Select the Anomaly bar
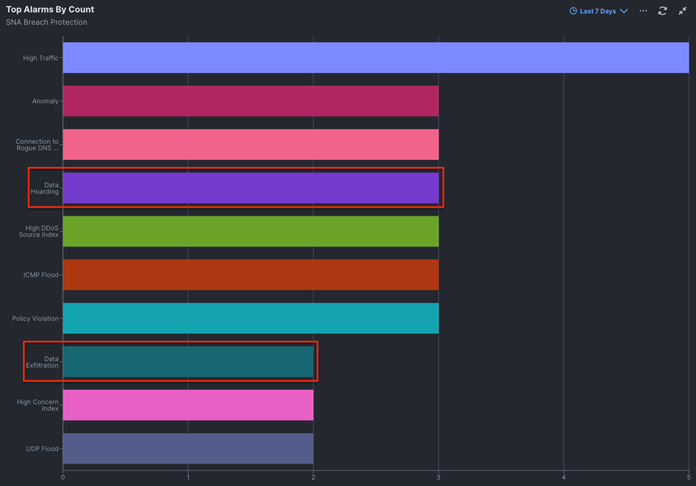Viewport: 696px width, 486px height. click(251, 101)
